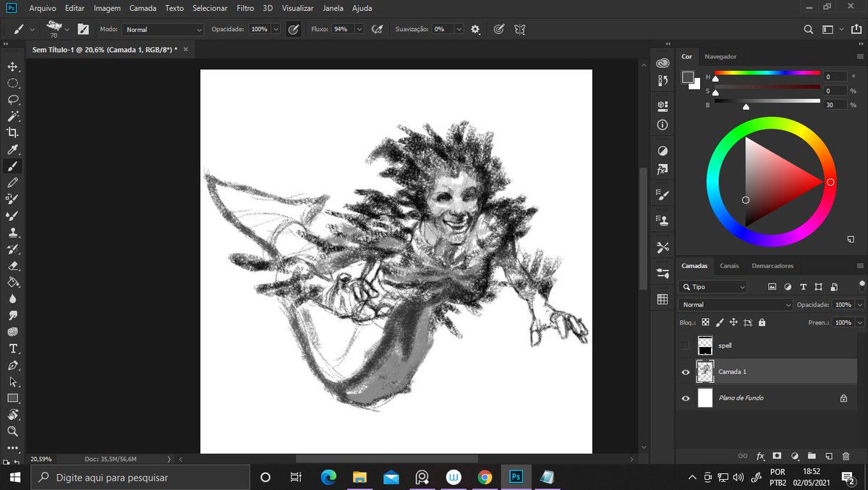Select the Crop tool

coord(13,132)
